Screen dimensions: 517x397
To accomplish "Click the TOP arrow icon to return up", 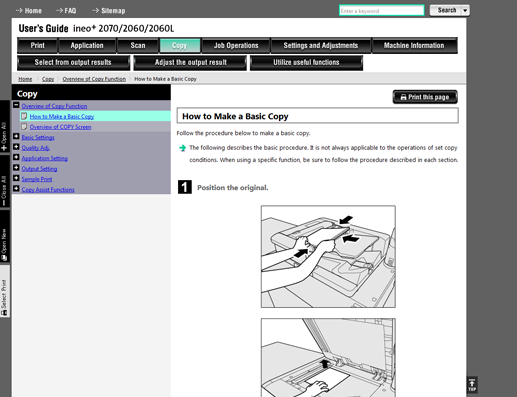I will 472,385.
